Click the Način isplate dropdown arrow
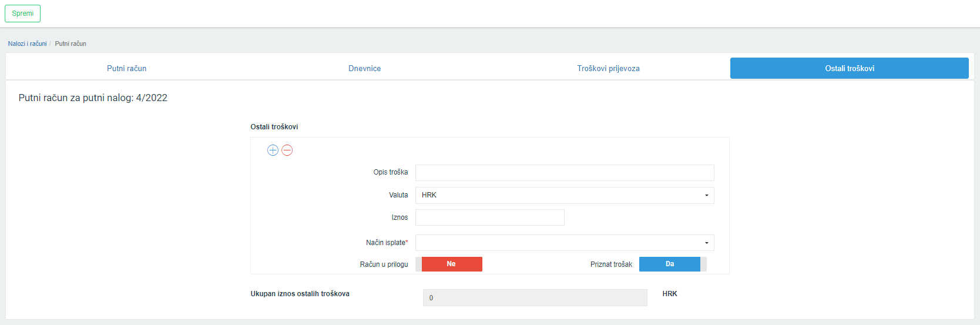 pos(706,243)
